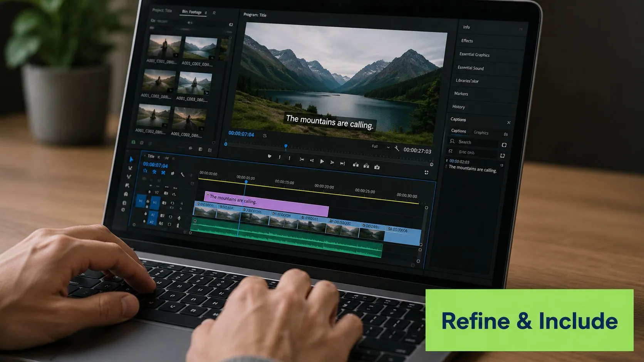Click the Play button under Program monitor
The image size is (644, 362).
322,162
